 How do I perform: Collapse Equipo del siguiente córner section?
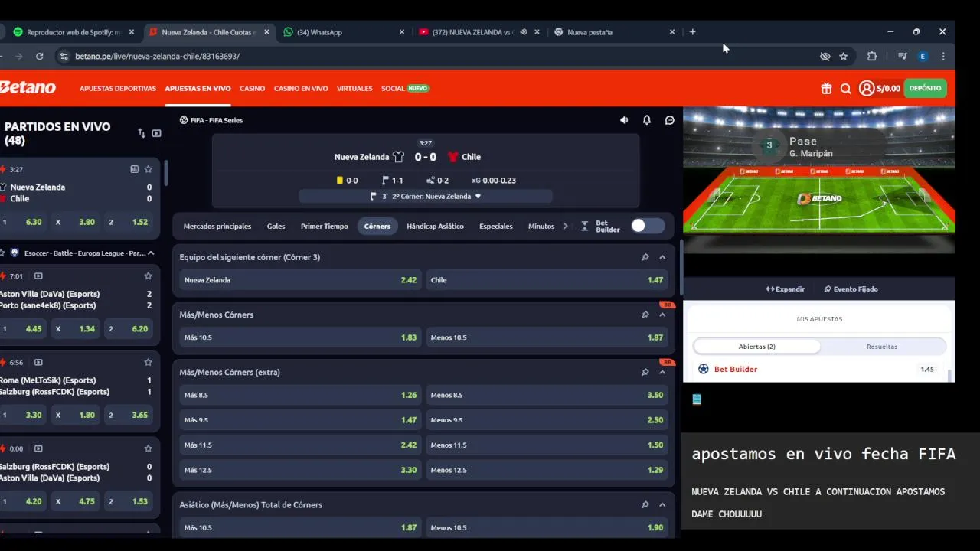[662, 257]
